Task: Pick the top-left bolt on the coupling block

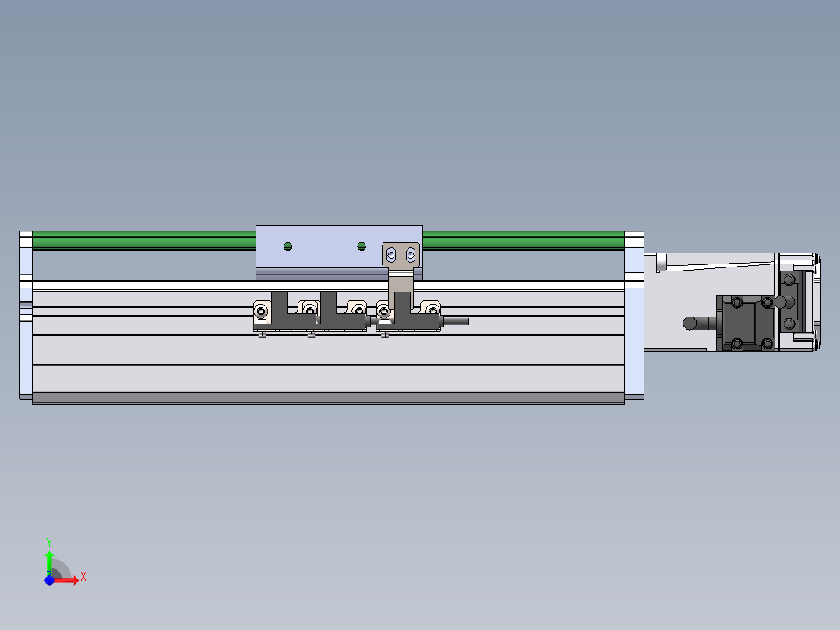Action: pos(737,303)
